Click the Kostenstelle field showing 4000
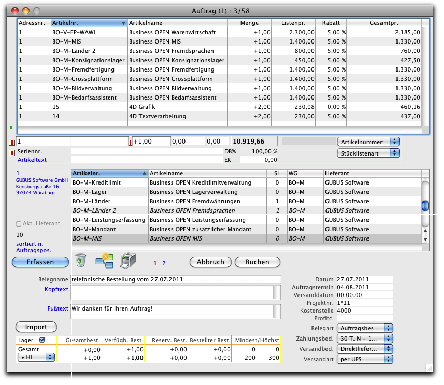444x385 pixels. [364, 311]
